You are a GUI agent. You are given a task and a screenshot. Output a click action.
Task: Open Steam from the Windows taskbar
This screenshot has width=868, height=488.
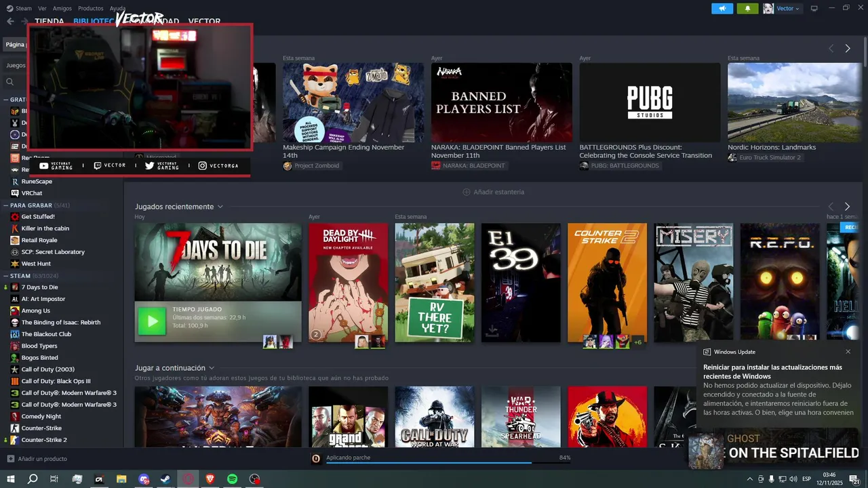165,479
